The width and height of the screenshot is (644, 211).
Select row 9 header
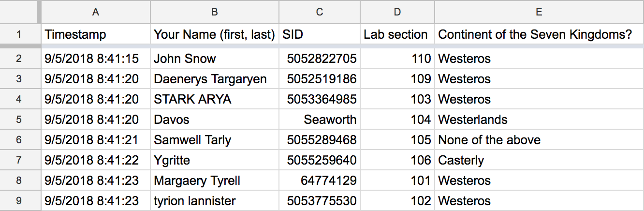pos(19,201)
